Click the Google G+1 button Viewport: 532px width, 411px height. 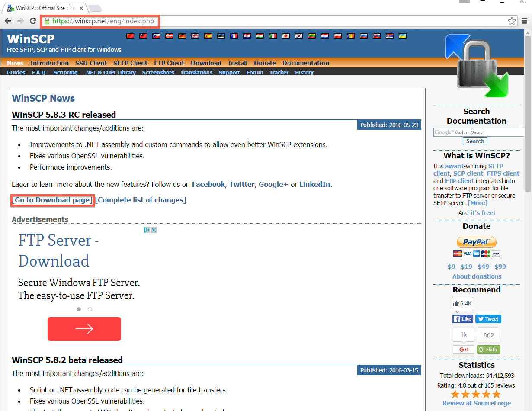464,350
